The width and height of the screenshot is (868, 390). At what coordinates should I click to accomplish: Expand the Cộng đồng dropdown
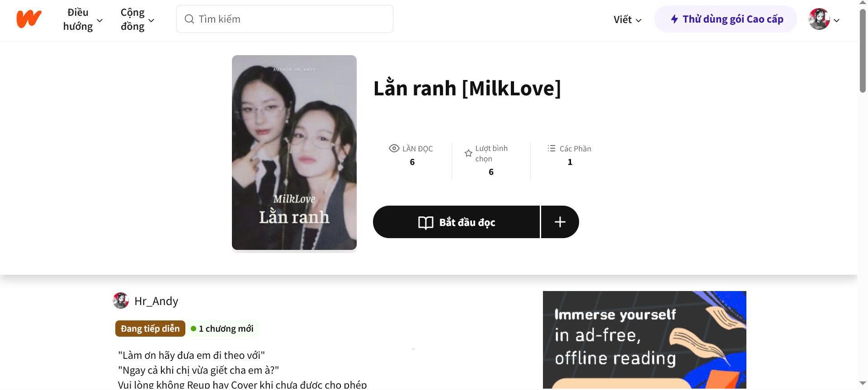pyautogui.click(x=137, y=19)
